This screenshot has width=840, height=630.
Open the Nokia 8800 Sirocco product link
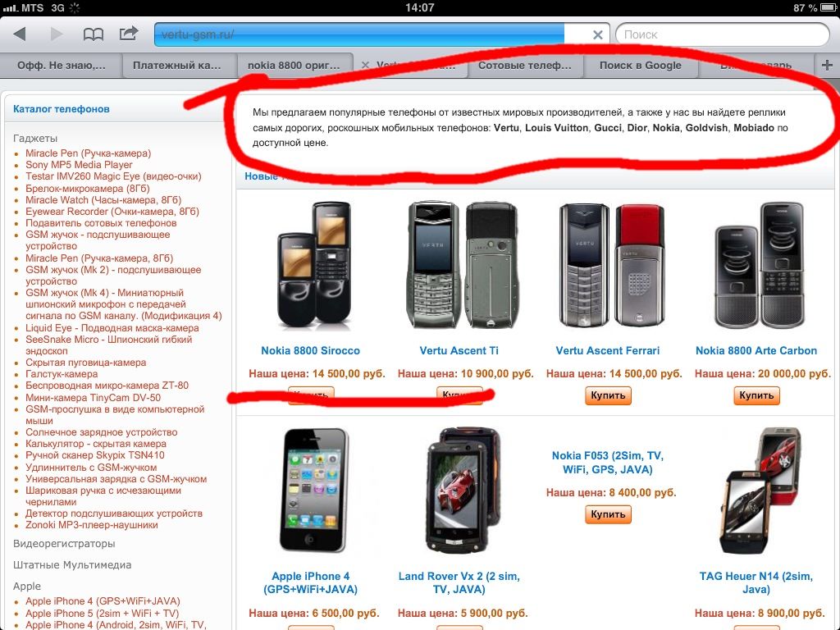point(310,351)
